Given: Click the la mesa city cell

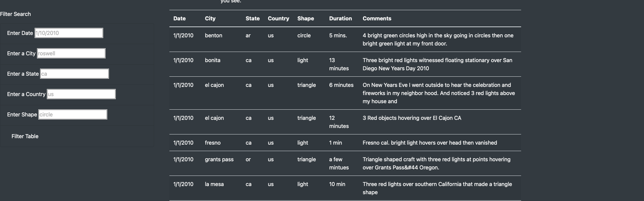Looking at the screenshot, I should pyautogui.click(x=214, y=184).
